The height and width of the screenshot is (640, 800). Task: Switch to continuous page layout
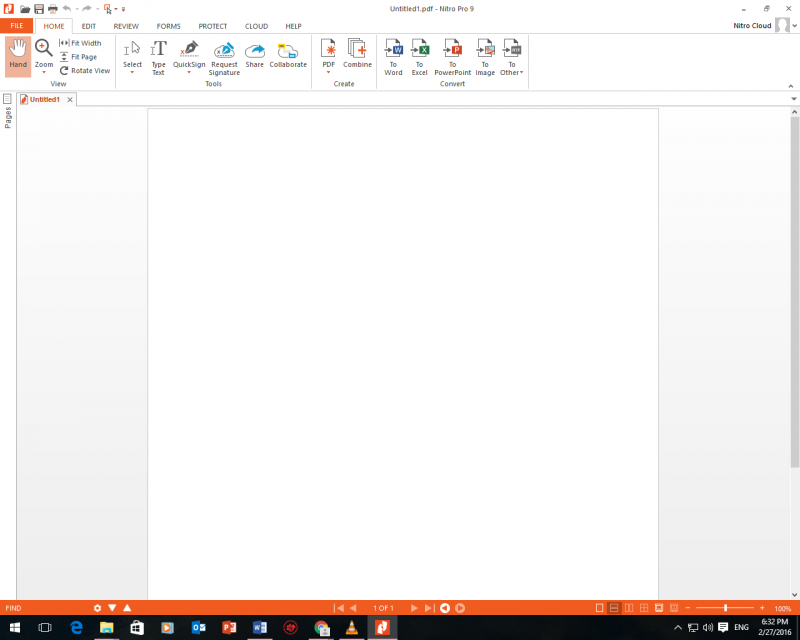tap(614, 608)
